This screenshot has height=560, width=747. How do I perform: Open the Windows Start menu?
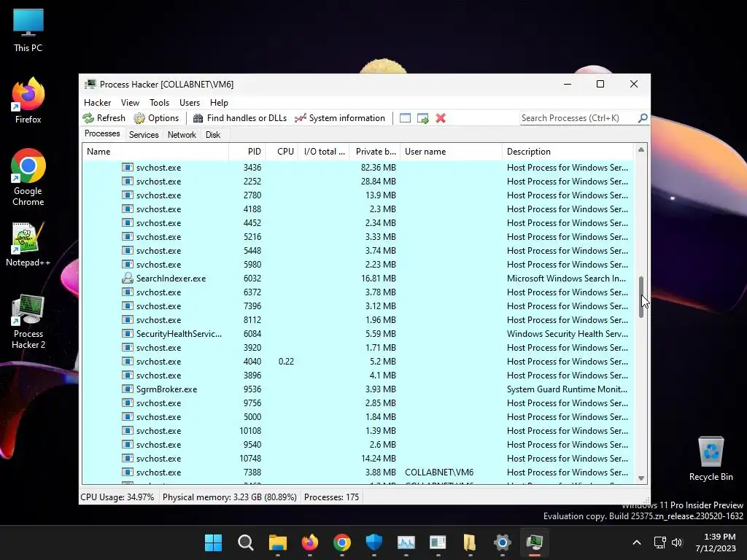coord(213,542)
